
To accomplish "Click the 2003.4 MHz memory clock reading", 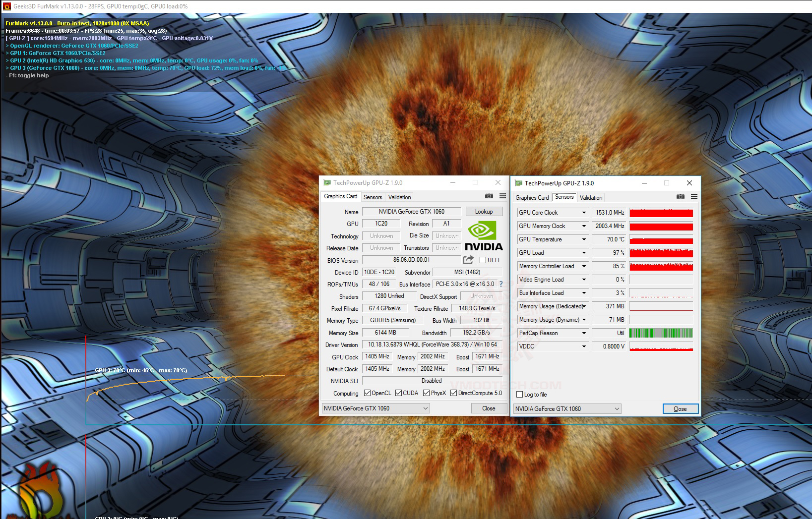I will pyautogui.click(x=610, y=226).
